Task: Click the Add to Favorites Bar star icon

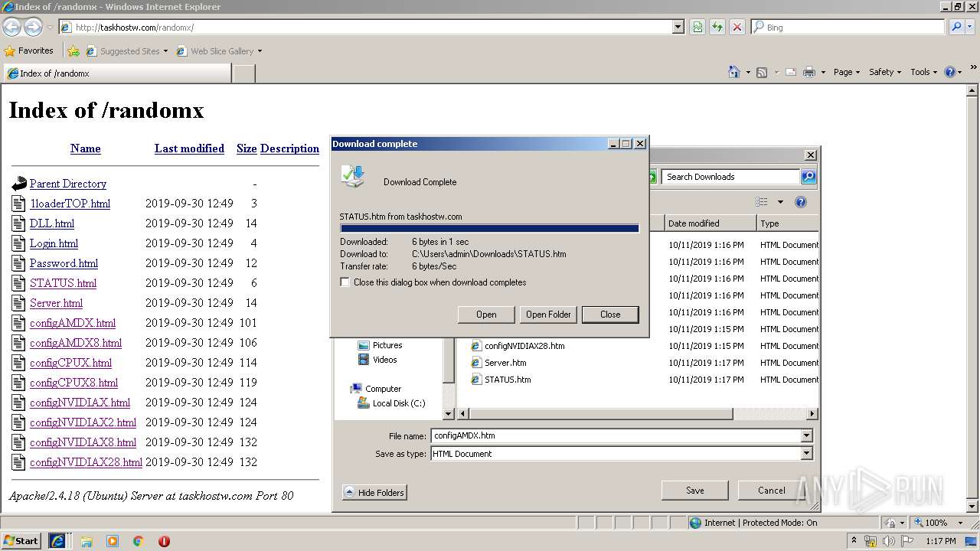Action: pos(73,51)
